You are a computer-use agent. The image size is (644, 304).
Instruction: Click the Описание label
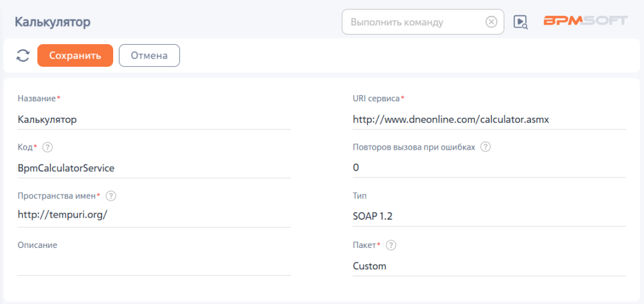[37, 245]
